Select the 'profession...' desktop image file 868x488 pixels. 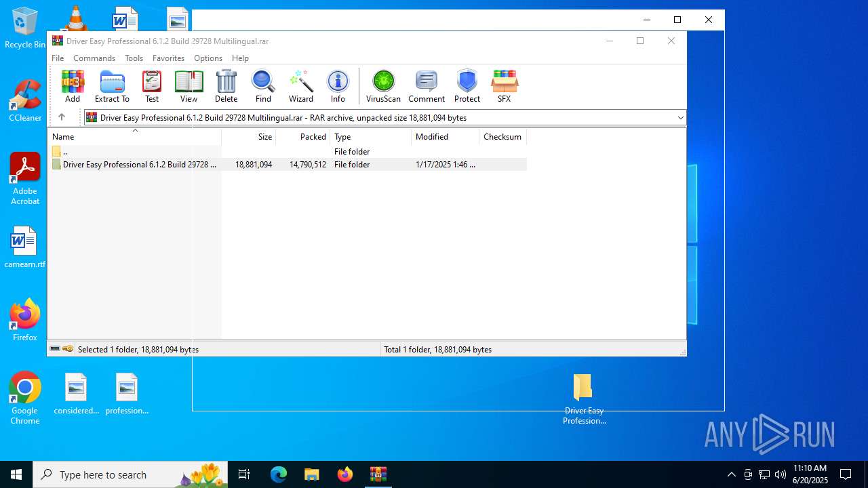click(x=127, y=394)
